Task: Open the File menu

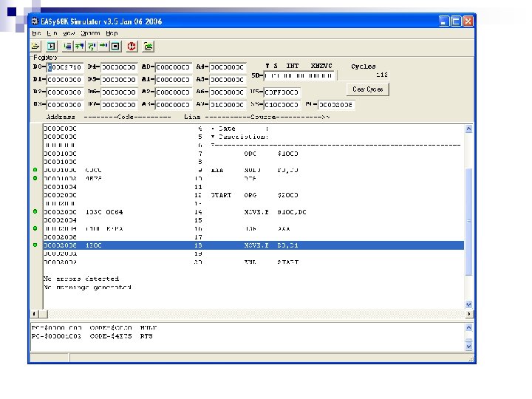Action: click(36, 33)
